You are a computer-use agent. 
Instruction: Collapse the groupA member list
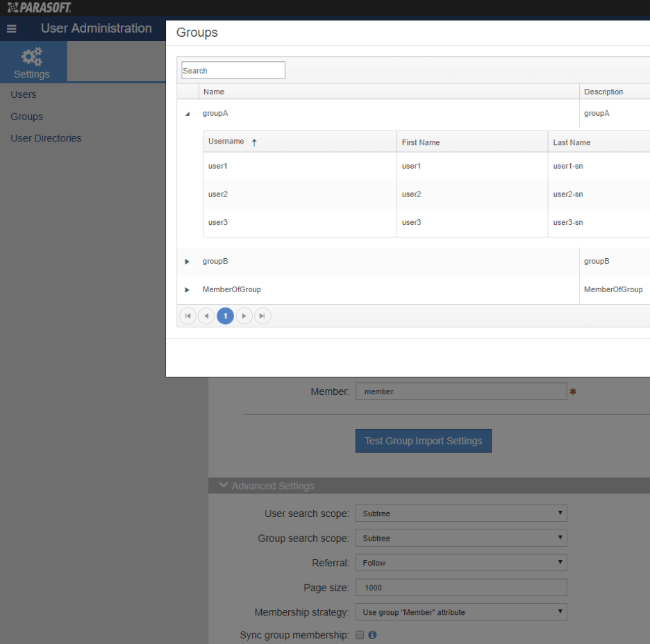[186, 113]
